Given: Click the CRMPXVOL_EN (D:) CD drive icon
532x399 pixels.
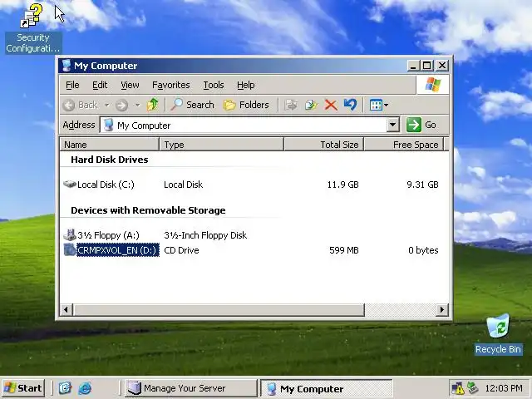Looking at the screenshot, I should pyautogui.click(x=70, y=250).
